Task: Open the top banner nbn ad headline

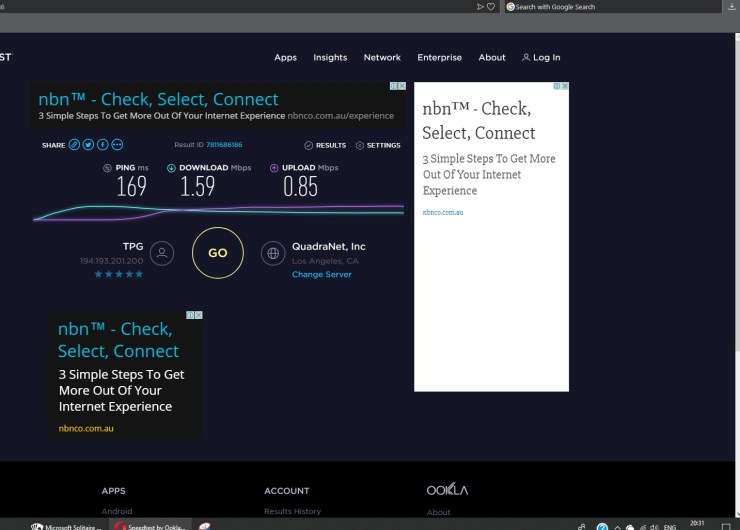Action: coord(158,99)
